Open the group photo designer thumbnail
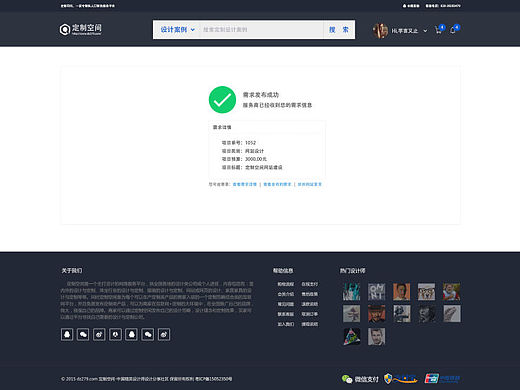Screen dimensions: 520x390 pyautogui.click(x=427, y=292)
